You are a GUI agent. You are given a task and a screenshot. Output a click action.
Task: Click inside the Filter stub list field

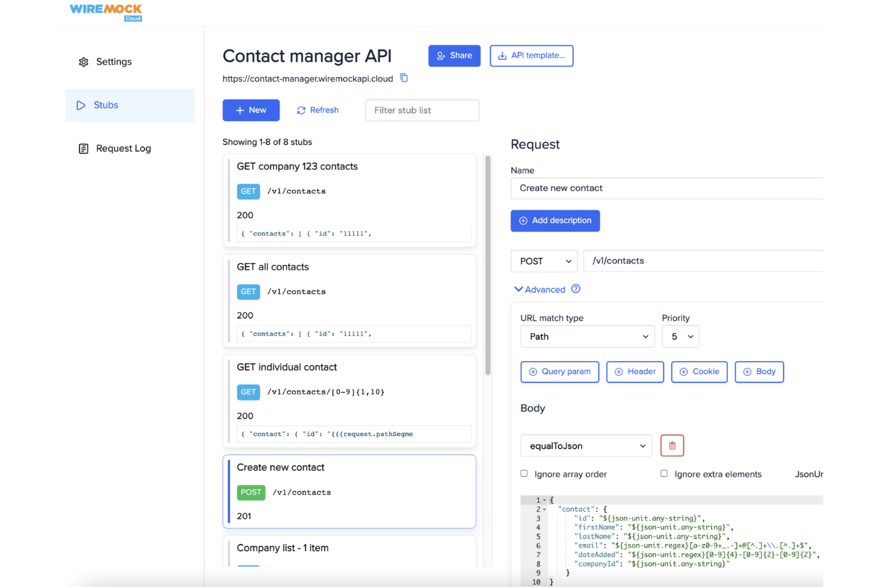[422, 110]
